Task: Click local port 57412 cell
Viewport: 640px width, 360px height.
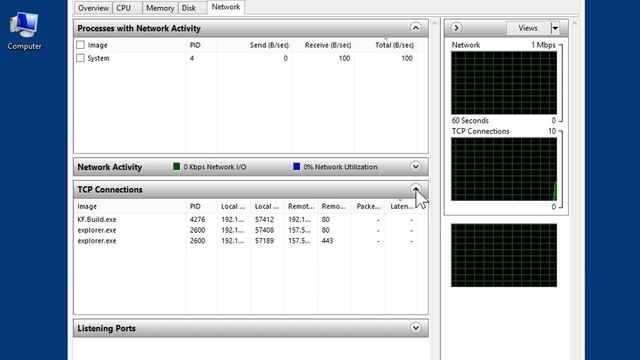Action: tap(264, 220)
